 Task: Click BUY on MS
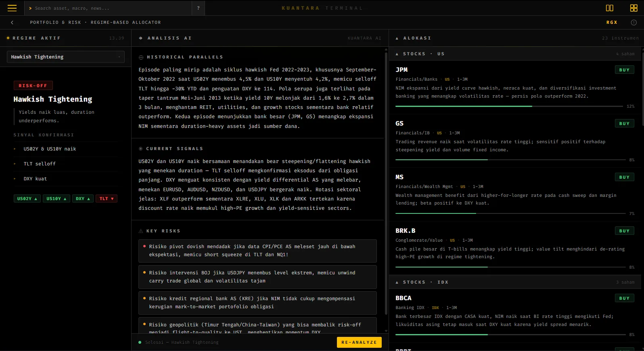[624, 177]
